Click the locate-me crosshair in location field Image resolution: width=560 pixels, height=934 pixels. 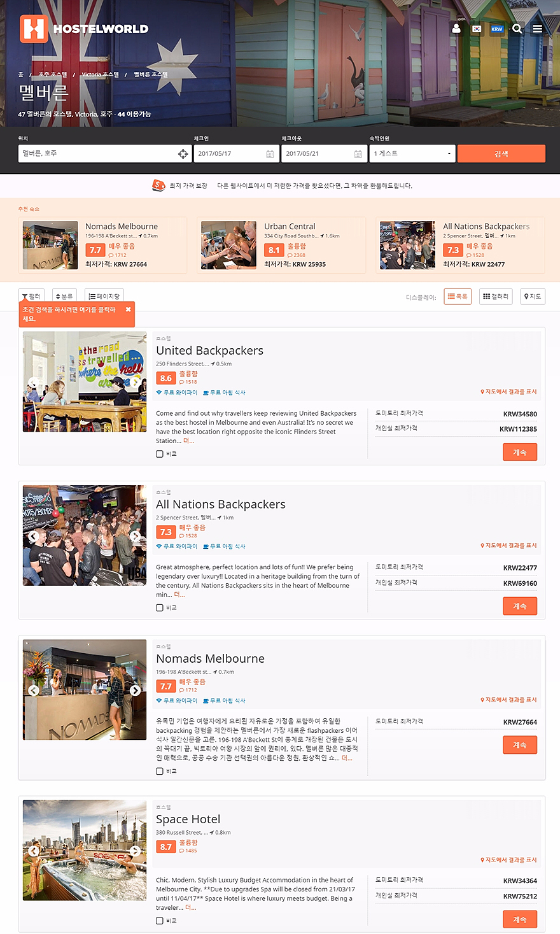pos(183,153)
